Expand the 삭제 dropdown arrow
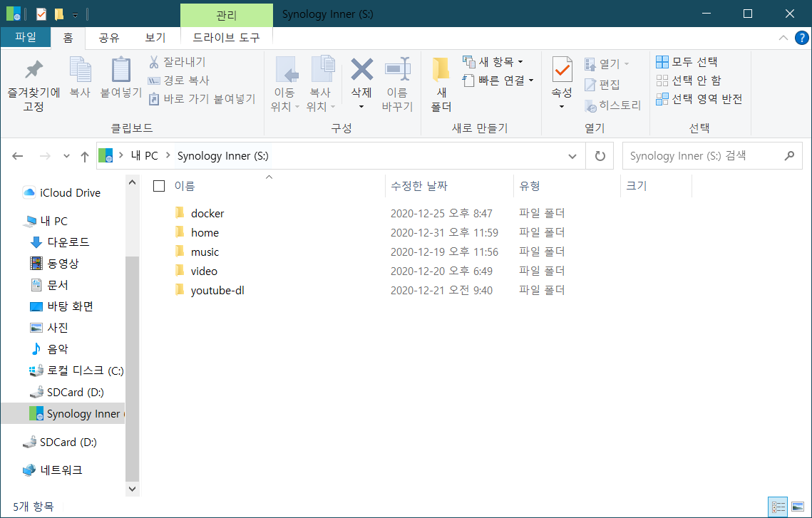 coord(361,107)
